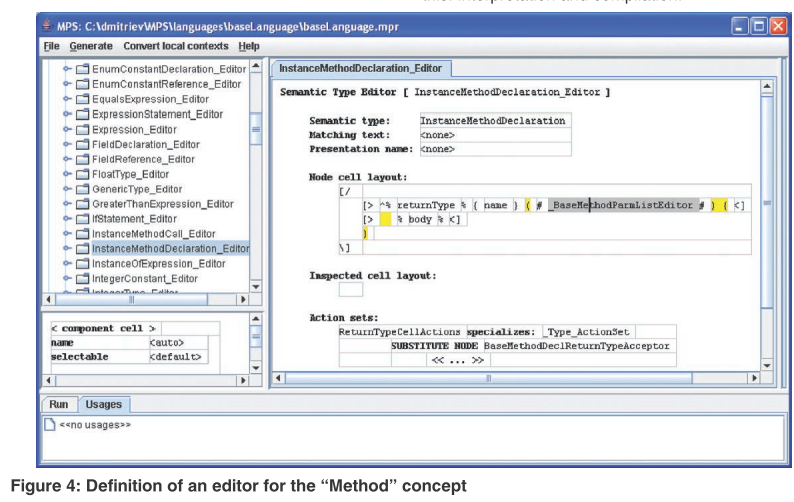Expand the InstanceMethodDeclaration_Editor tree node
794x502 pixels.
coord(67,249)
